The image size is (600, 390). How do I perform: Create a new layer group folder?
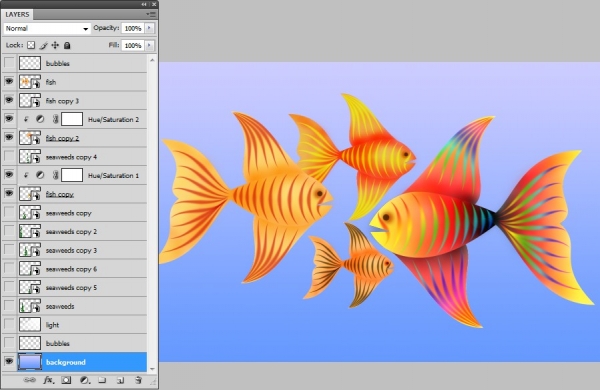click(x=102, y=380)
